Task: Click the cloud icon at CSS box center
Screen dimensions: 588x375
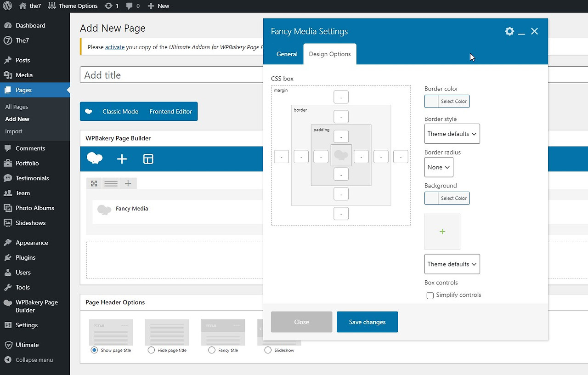Action: (x=341, y=155)
